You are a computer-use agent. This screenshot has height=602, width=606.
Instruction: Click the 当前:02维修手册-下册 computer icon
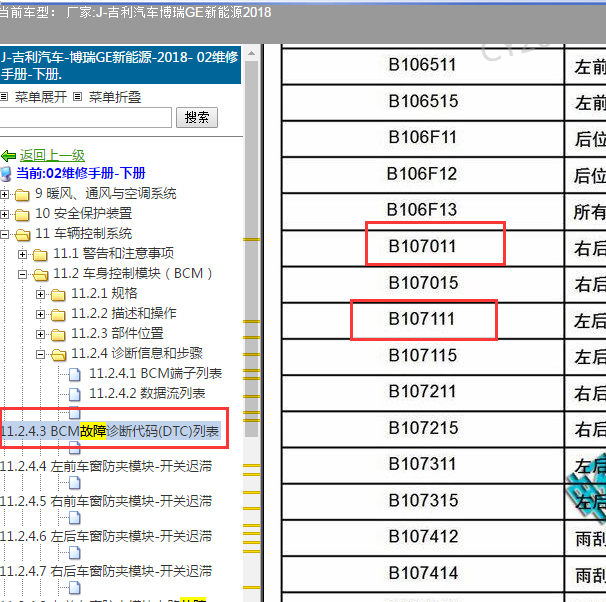click(x=6, y=174)
